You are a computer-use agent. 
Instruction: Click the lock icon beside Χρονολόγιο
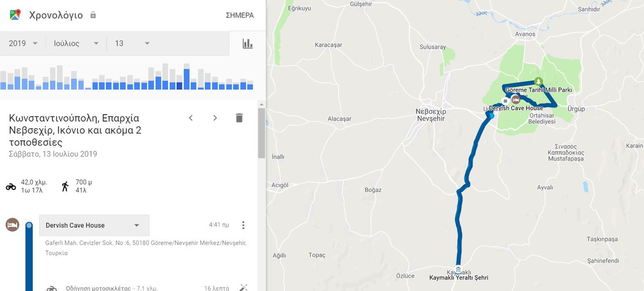click(93, 15)
